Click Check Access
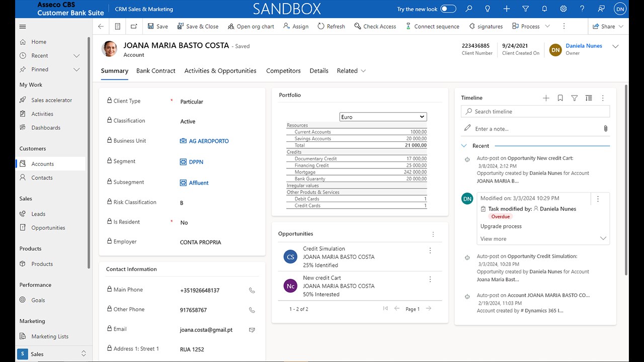 click(375, 27)
